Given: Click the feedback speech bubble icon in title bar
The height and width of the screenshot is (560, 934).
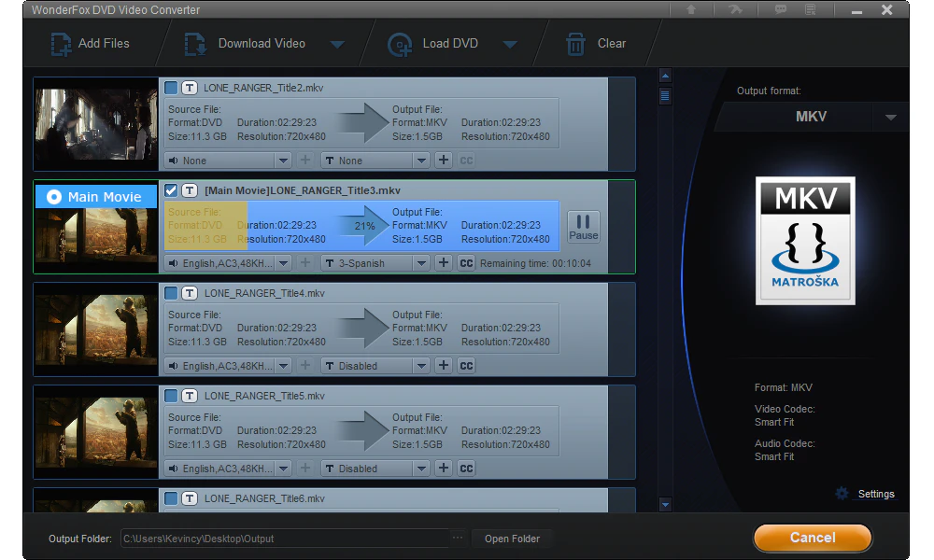Looking at the screenshot, I should (x=780, y=9).
